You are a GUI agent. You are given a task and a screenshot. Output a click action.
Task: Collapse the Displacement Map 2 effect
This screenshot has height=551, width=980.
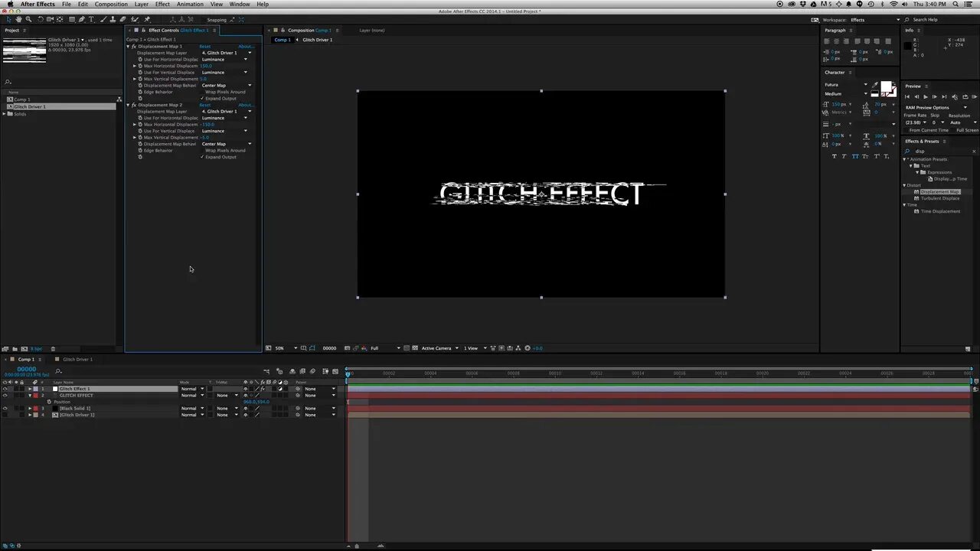pyautogui.click(x=128, y=105)
